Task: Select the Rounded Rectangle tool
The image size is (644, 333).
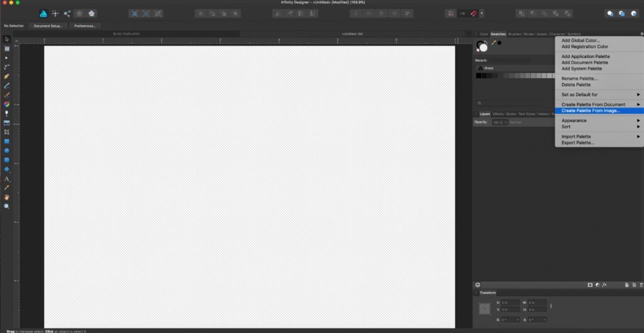Action: pos(6,160)
